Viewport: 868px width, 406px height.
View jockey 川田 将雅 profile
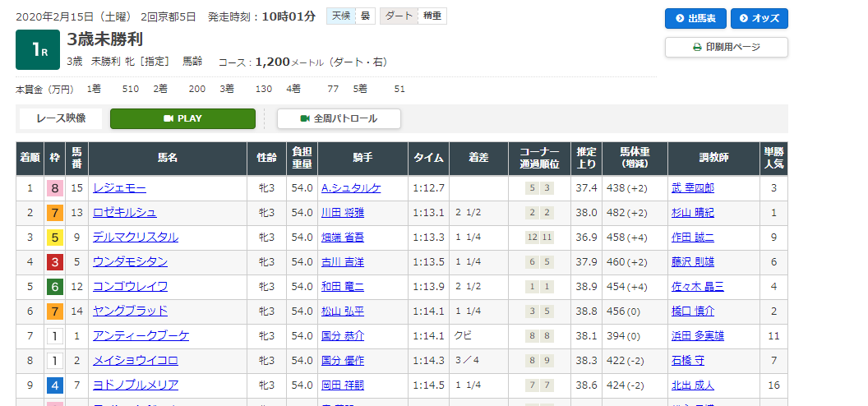coord(344,213)
